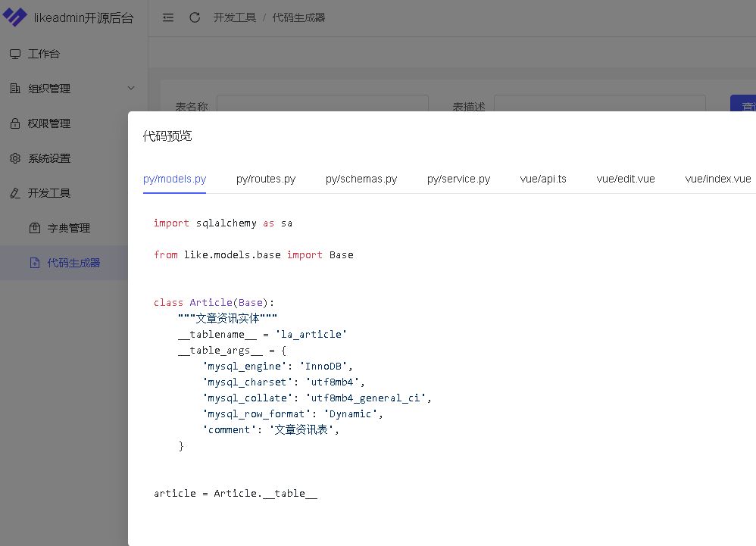Click the 组织管理 building icon

click(x=15, y=88)
